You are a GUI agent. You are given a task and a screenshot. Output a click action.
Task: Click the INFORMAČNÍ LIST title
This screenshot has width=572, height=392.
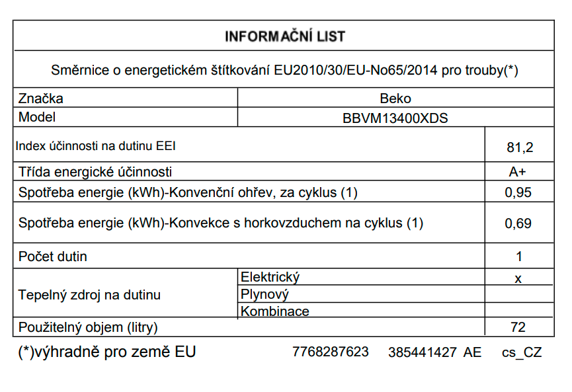pos(284,36)
